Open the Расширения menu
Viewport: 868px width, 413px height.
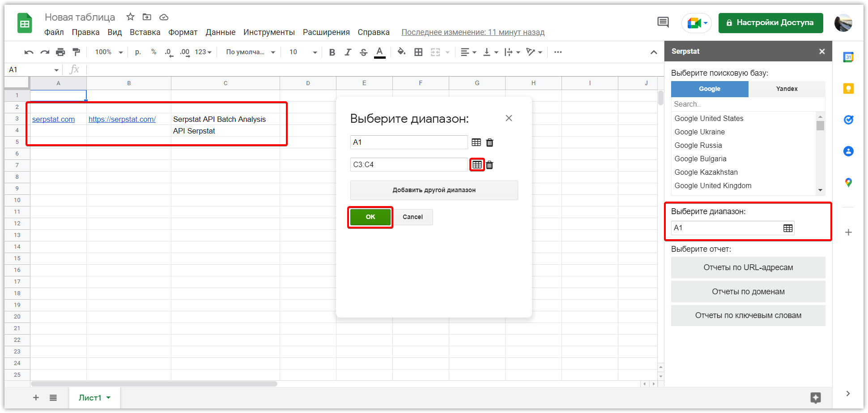[326, 32]
